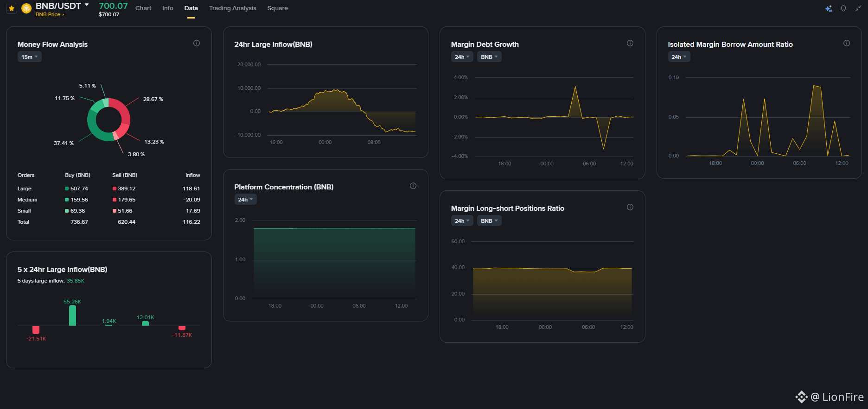Open the BNB Price link
This screenshot has width=868, height=409.
pyautogui.click(x=50, y=14)
